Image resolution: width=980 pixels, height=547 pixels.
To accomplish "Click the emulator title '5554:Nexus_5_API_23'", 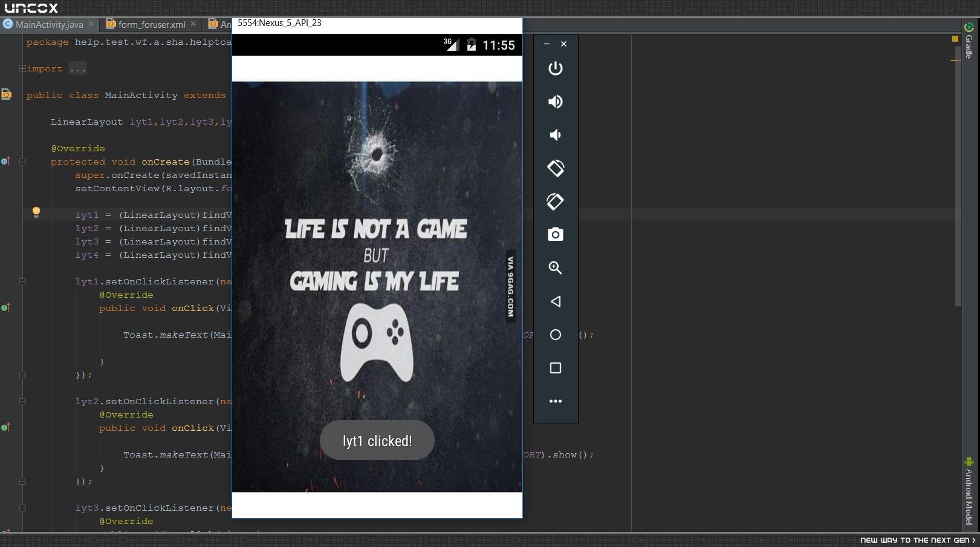I will [x=279, y=23].
